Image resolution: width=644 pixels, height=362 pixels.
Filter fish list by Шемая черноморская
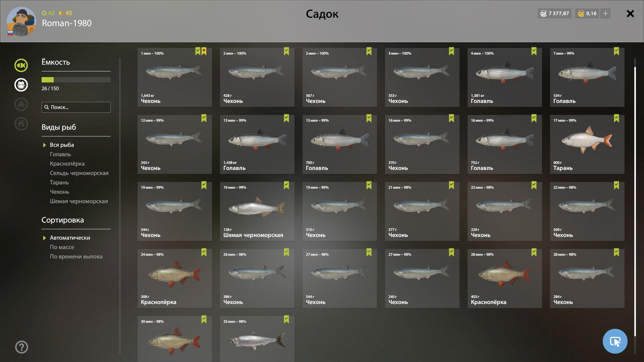(79, 201)
